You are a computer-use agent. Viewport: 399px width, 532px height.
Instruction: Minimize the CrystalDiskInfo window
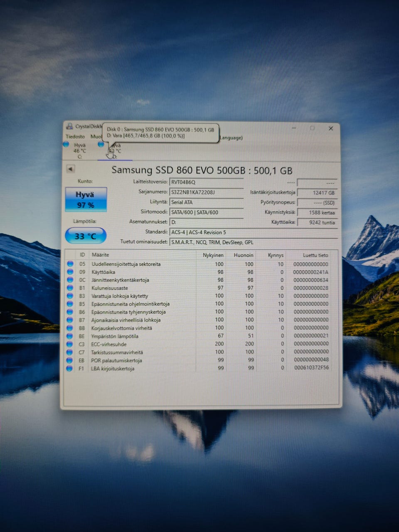294,128
